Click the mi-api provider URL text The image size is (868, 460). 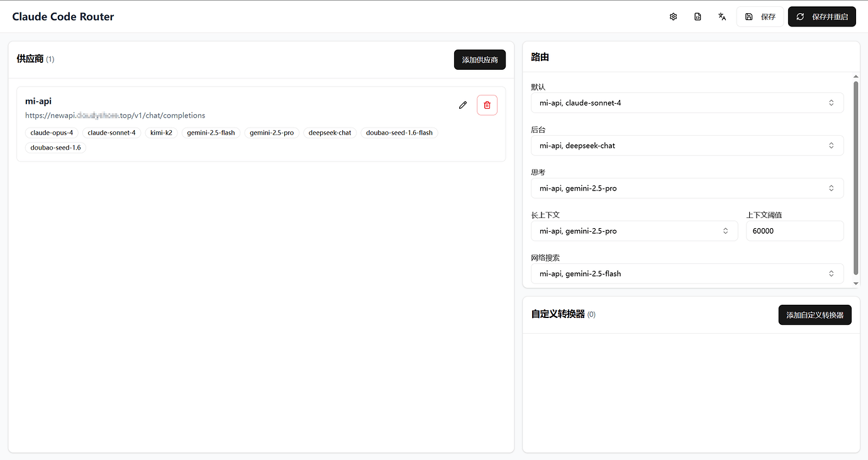pos(115,116)
